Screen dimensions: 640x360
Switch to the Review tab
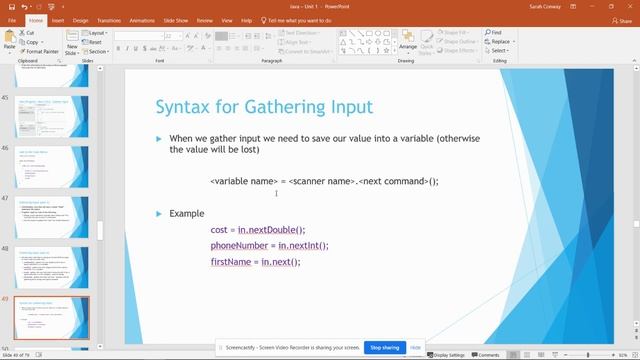[204, 20]
